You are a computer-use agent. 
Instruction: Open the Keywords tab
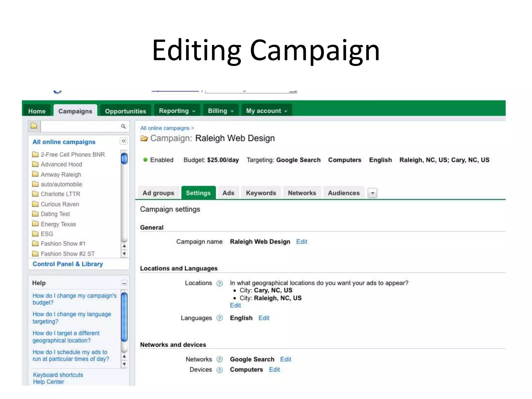261,193
